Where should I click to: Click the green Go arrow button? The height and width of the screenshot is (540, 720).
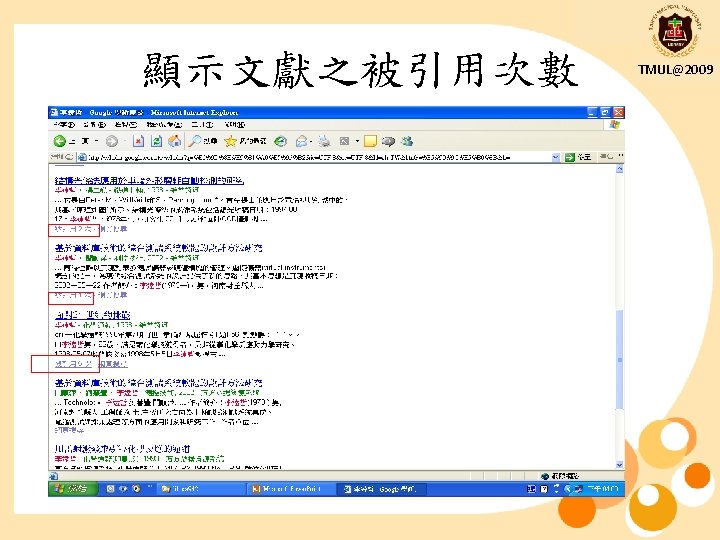pos(570,158)
